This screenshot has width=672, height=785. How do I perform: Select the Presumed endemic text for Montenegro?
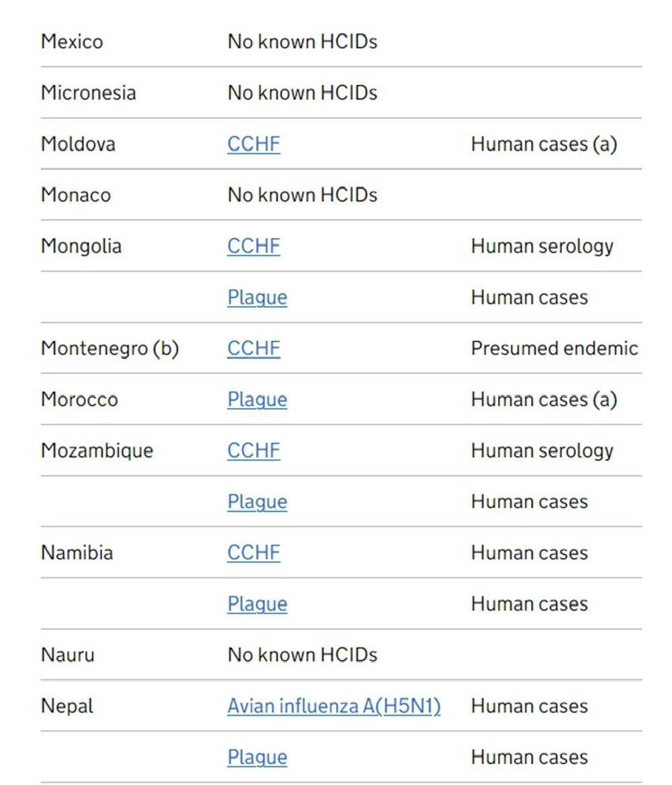coord(555,348)
